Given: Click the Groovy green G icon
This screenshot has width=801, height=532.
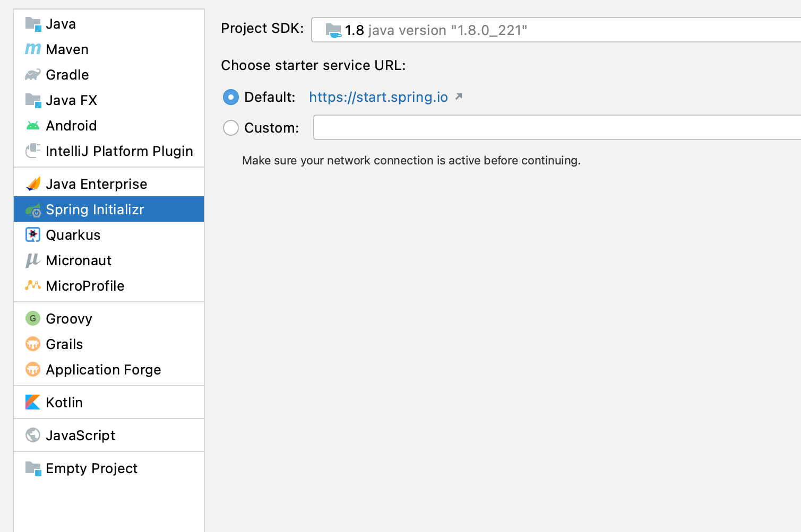Looking at the screenshot, I should 33,318.
